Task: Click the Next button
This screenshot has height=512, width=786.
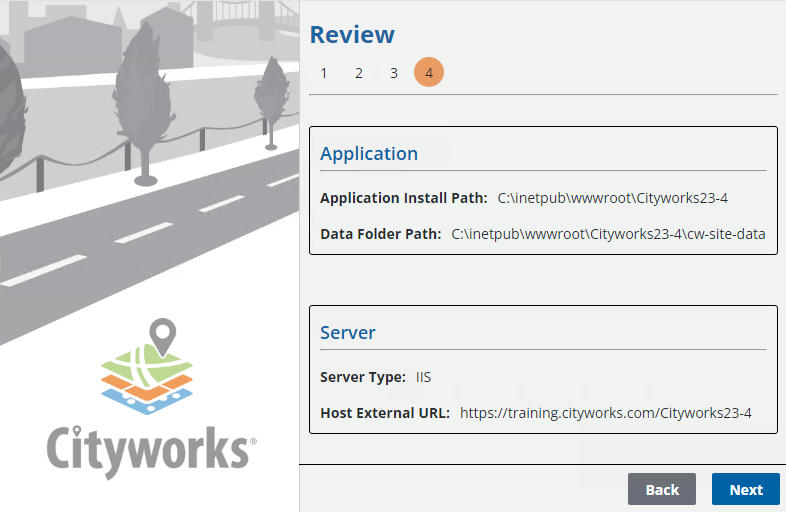Action: (x=745, y=489)
